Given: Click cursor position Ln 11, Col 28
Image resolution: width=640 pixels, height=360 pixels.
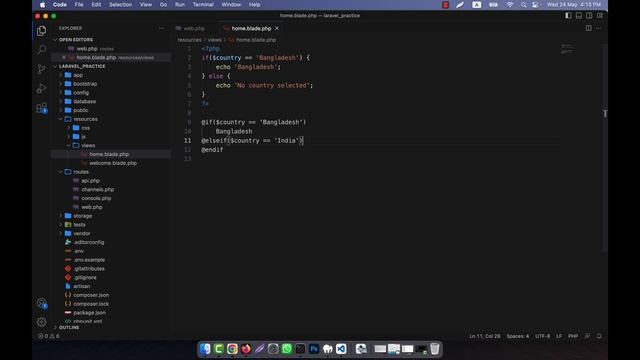Looking at the screenshot, I should tap(484, 336).
